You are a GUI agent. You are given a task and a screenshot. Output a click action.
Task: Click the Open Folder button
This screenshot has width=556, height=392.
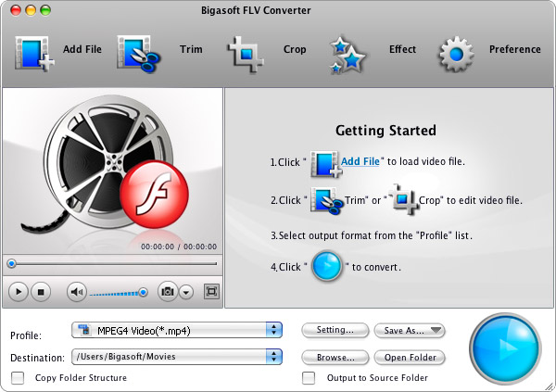[410, 358]
